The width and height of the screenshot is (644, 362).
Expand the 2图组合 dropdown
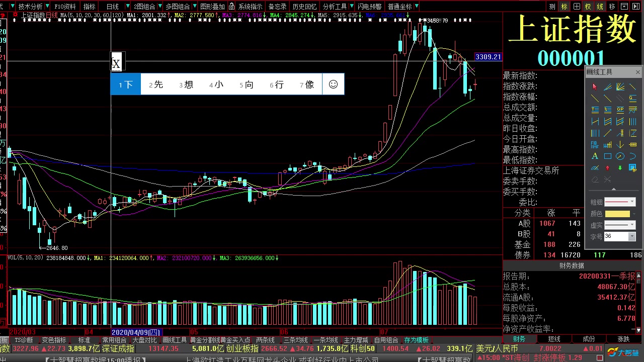click(x=160, y=6)
